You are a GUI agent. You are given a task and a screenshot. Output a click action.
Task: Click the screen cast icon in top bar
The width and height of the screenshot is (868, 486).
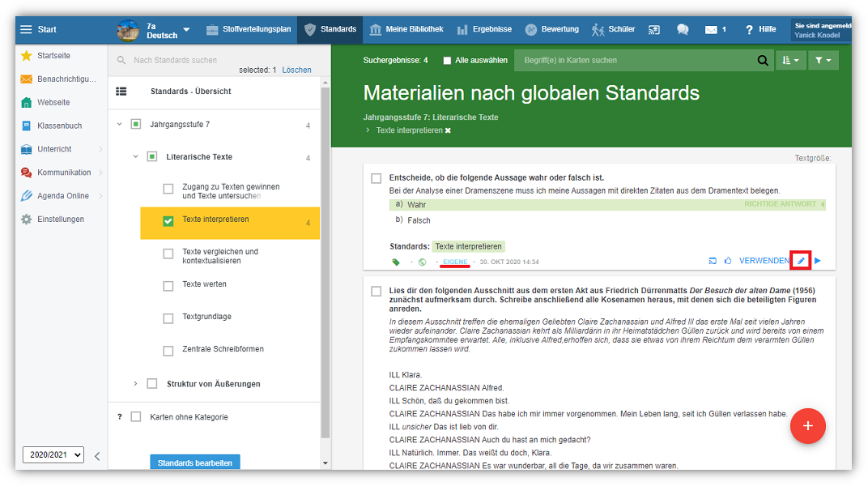pyautogui.click(x=654, y=30)
